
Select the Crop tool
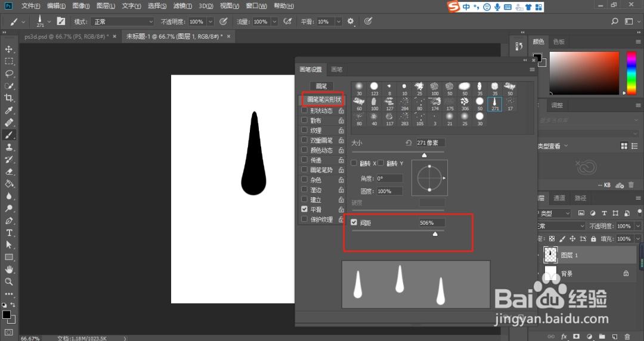tap(8, 98)
